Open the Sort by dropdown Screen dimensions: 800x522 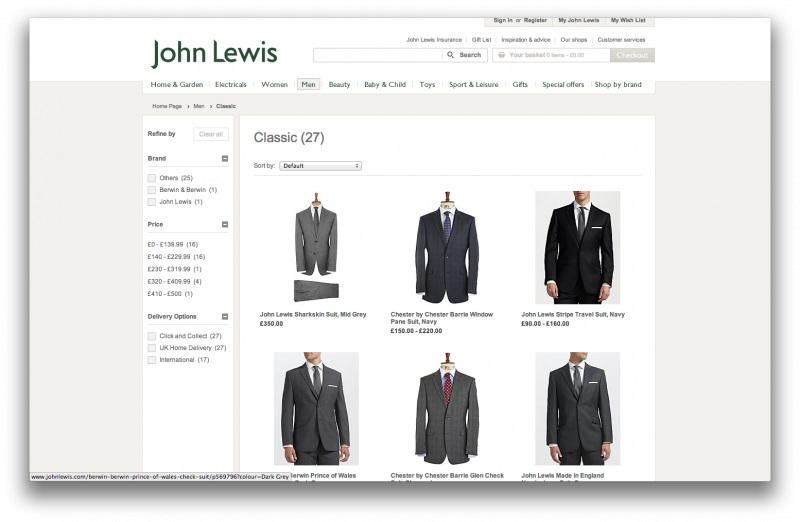coord(320,166)
